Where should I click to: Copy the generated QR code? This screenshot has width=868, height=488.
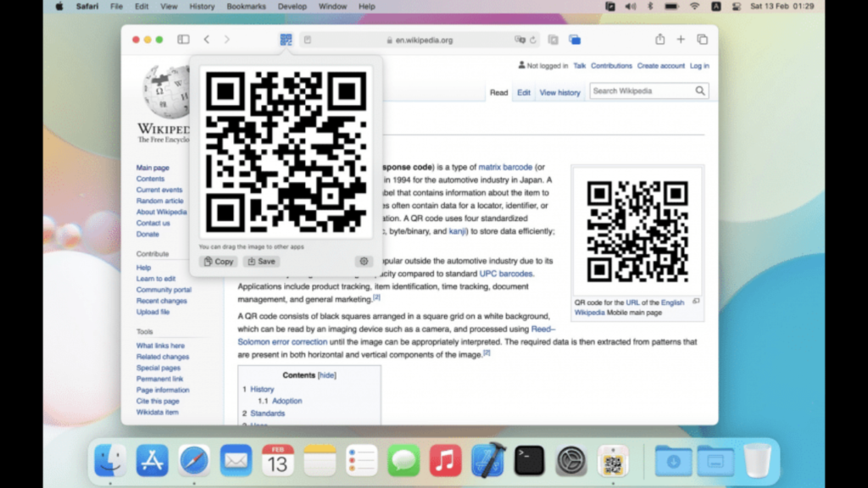point(219,262)
